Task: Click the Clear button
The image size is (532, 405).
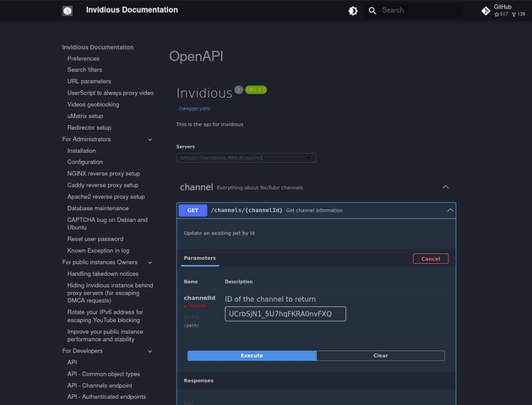Action: 381,356
